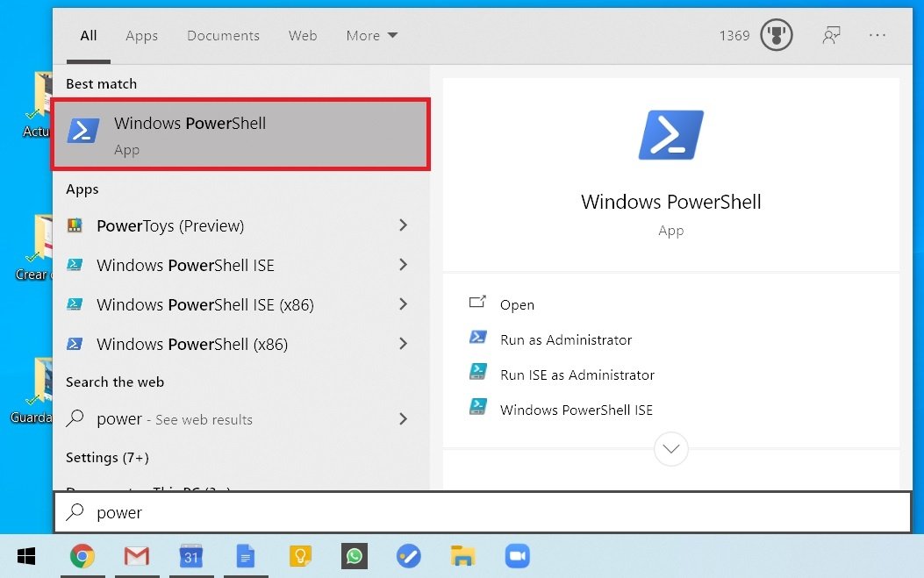
Task: Open the feedback person icon
Action: (832, 35)
